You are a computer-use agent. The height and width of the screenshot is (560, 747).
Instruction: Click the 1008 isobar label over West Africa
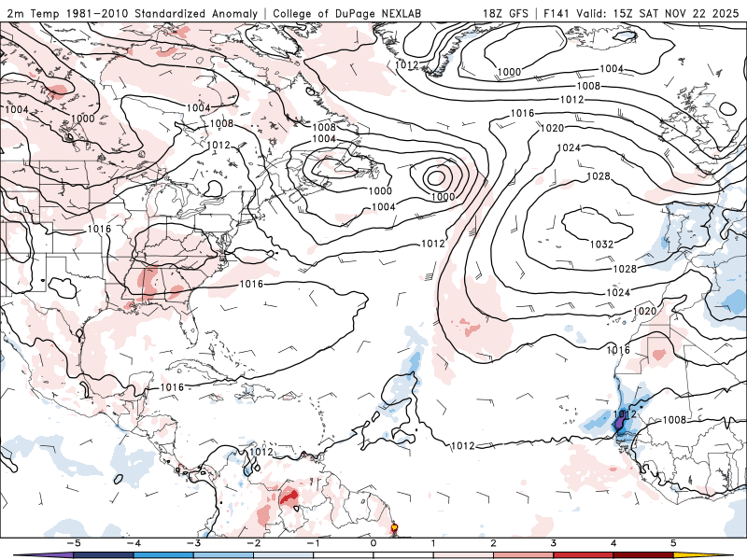[674, 419]
